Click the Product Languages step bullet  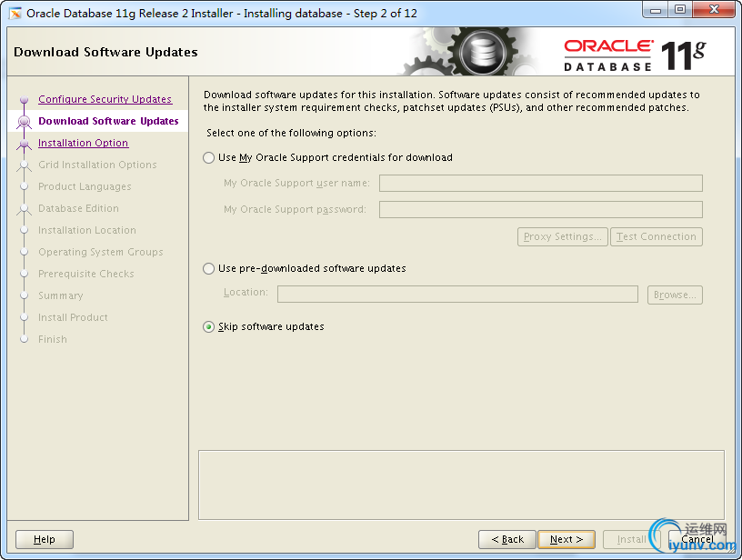click(25, 186)
